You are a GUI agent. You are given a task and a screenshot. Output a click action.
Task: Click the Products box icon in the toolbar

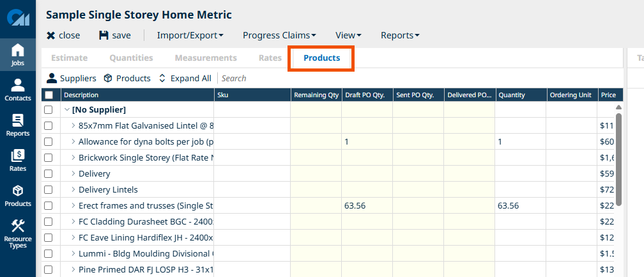tap(127, 78)
